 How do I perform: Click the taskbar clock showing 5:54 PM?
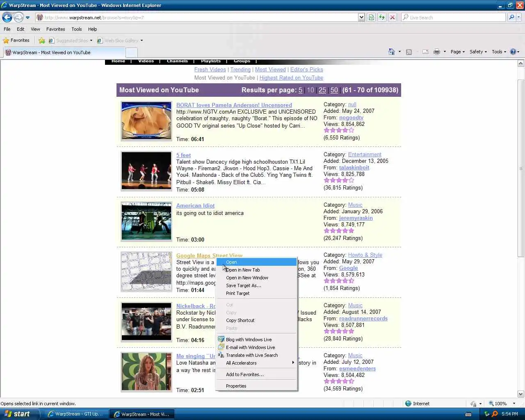(x=510, y=414)
